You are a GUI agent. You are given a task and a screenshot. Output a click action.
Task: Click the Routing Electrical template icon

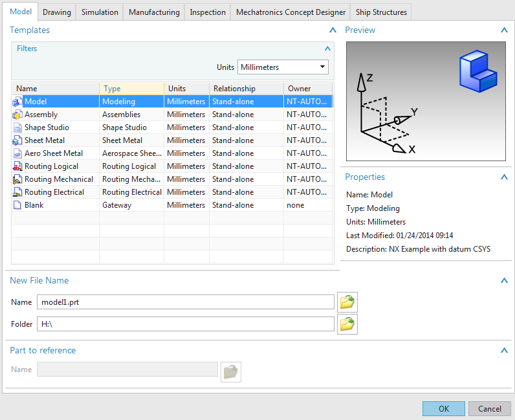17,192
